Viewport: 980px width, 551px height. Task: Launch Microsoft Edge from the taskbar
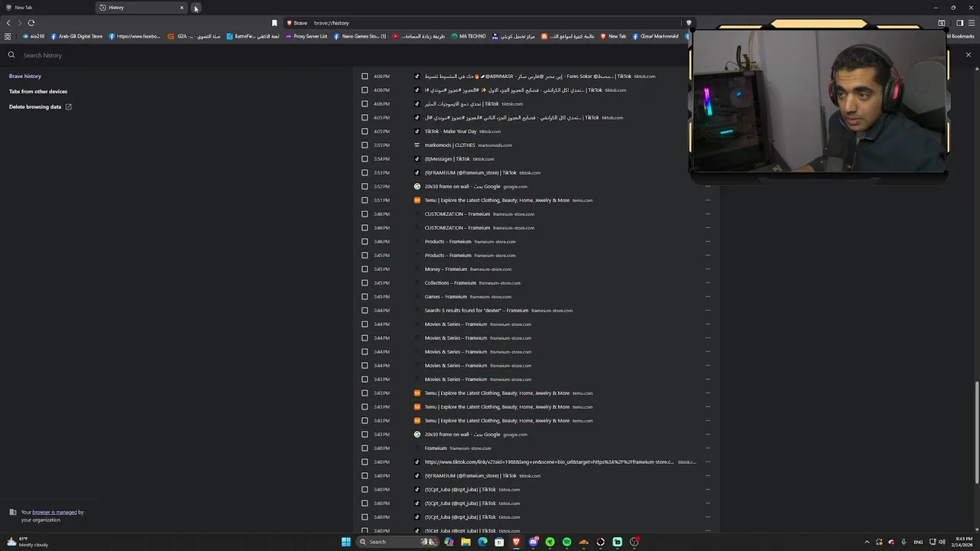coord(482,542)
